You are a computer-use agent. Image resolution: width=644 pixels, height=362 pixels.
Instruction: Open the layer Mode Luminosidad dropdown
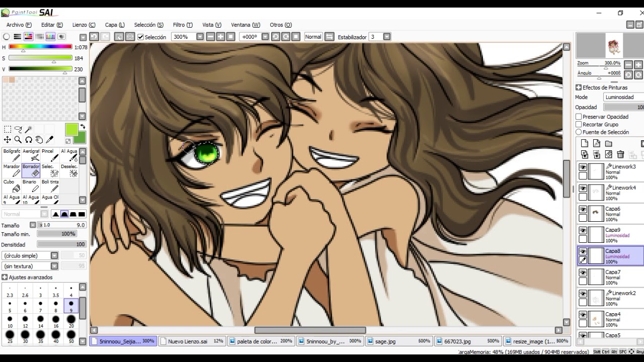pyautogui.click(x=624, y=97)
